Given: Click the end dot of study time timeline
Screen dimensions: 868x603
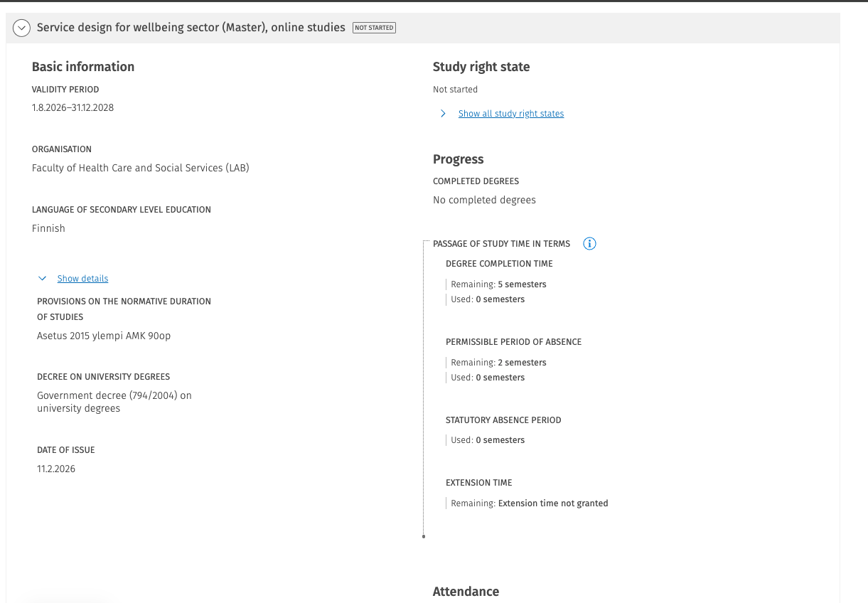Looking at the screenshot, I should (x=424, y=536).
